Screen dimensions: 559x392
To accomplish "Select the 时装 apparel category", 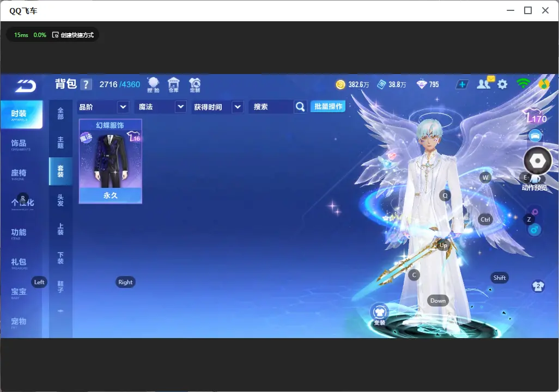I will [21, 114].
